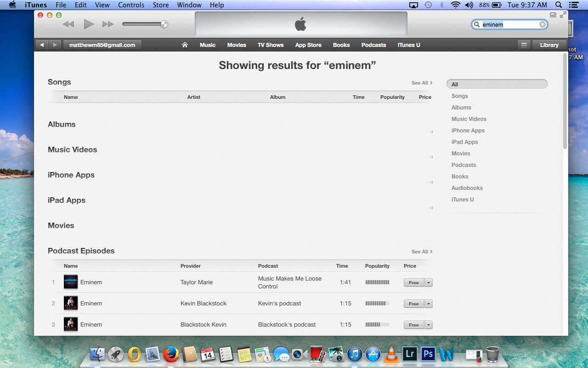The width and height of the screenshot is (588, 368).
Task: Click the Play button in iTunes
Action: [x=89, y=24]
